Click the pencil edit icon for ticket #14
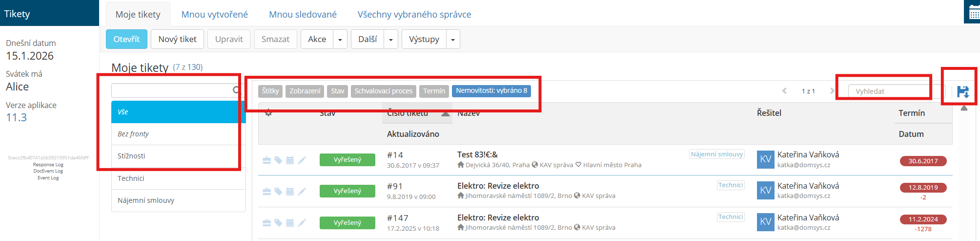980x241 pixels. point(302,160)
